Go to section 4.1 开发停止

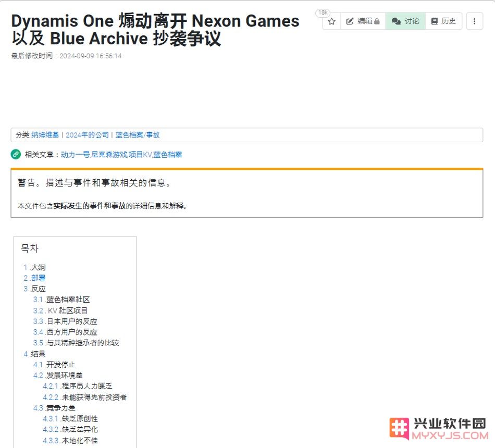54,365
